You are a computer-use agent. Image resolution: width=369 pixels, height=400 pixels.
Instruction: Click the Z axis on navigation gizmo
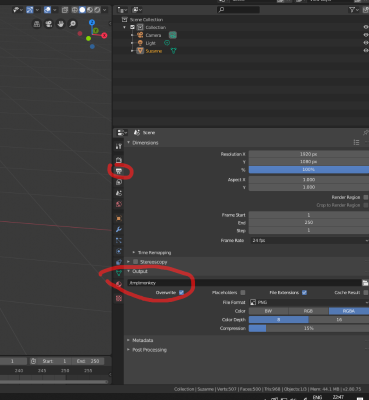tap(92, 23)
